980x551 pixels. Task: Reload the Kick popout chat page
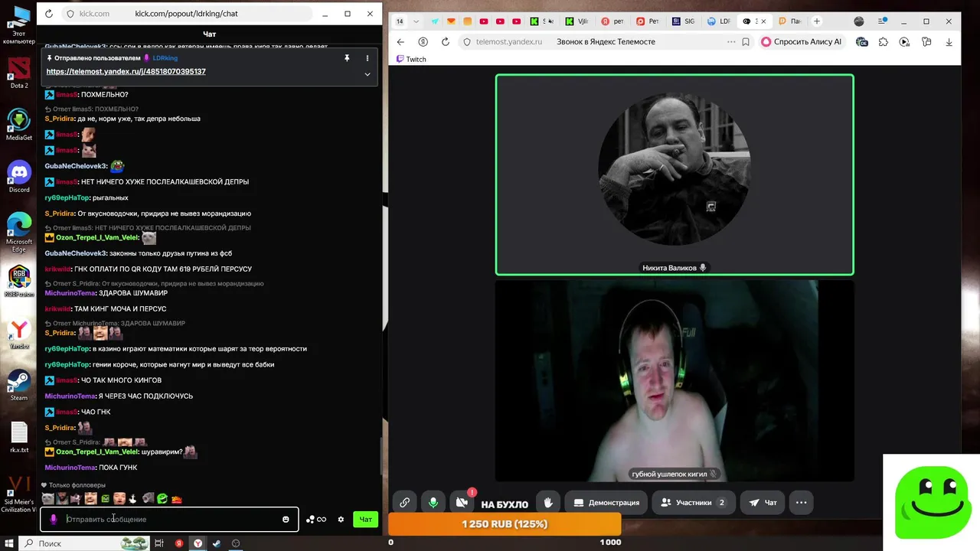tap(49, 14)
